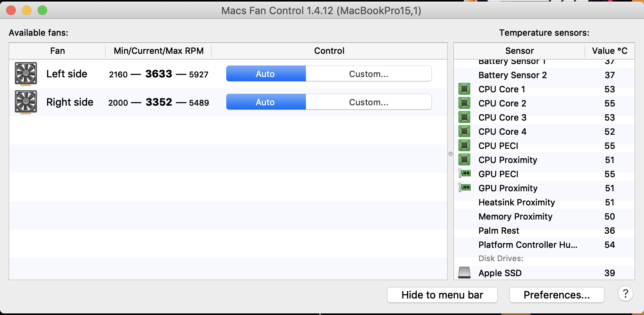Choose Custom control for Left side fan
The height and width of the screenshot is (315, 644).
[x=368, y=74]
